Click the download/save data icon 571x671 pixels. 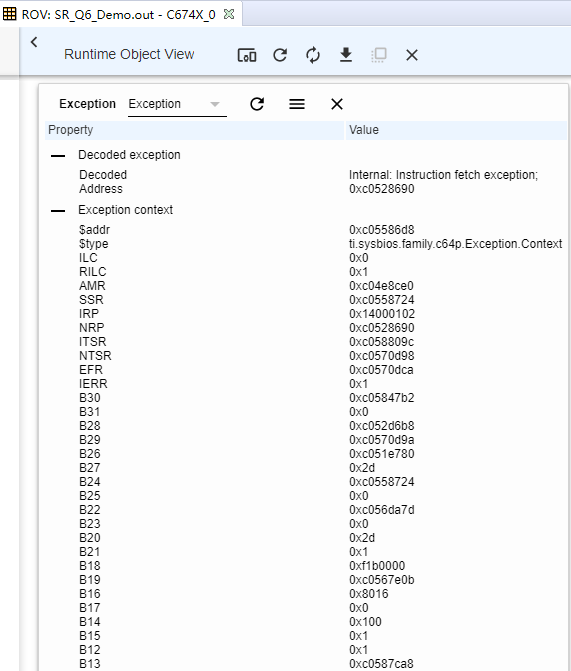(346, 55)
